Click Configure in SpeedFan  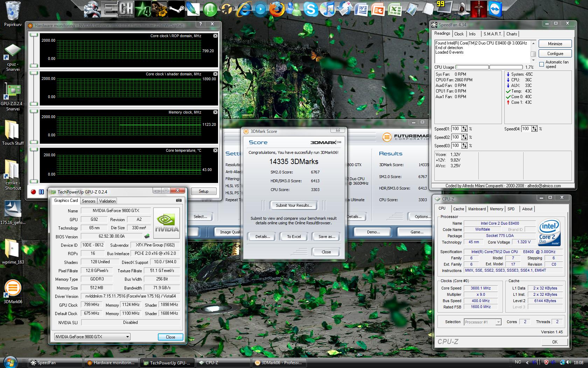(x=555, y=54)
